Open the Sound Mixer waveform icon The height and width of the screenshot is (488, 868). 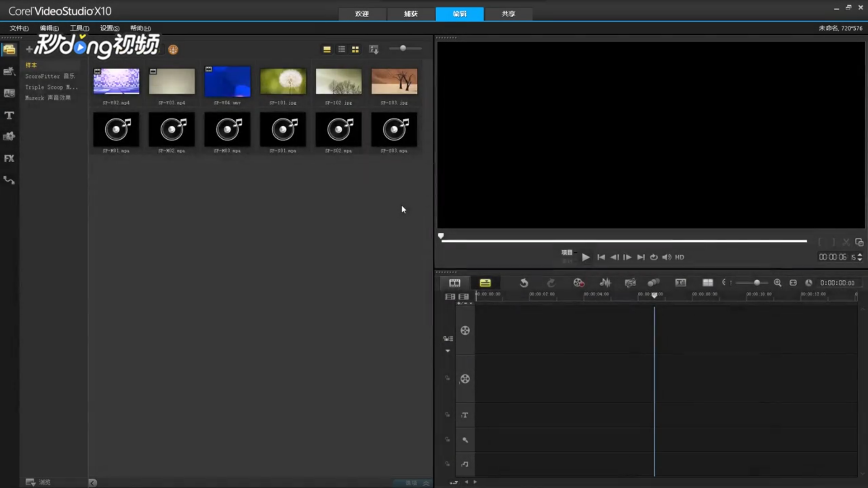coord(605,283)
